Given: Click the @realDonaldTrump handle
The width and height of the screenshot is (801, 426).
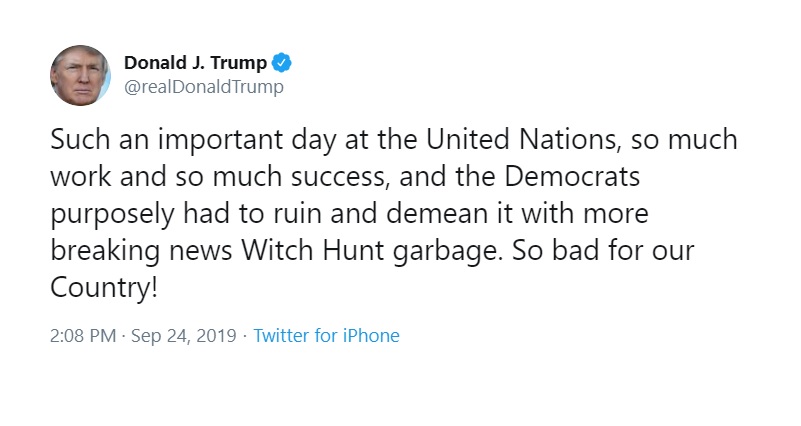Looking at the screenshot, I should [204, 87].
